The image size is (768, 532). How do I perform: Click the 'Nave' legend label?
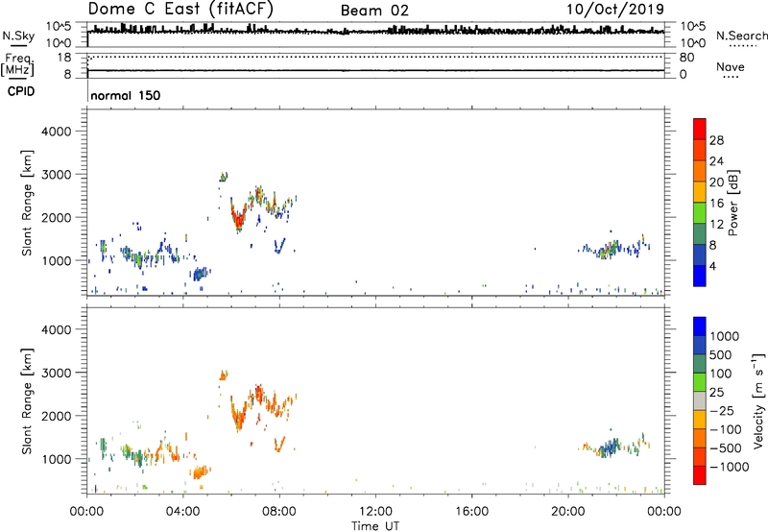(x=731, y=67)
